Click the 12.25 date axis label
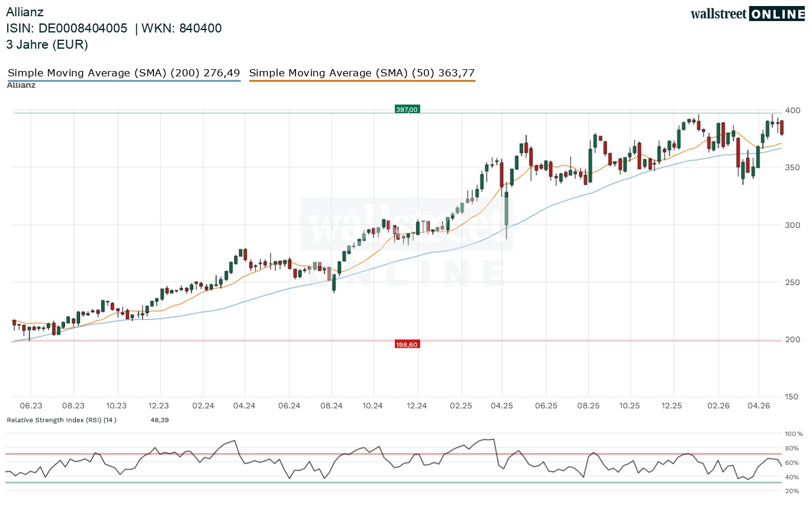 tap(673, 406)
